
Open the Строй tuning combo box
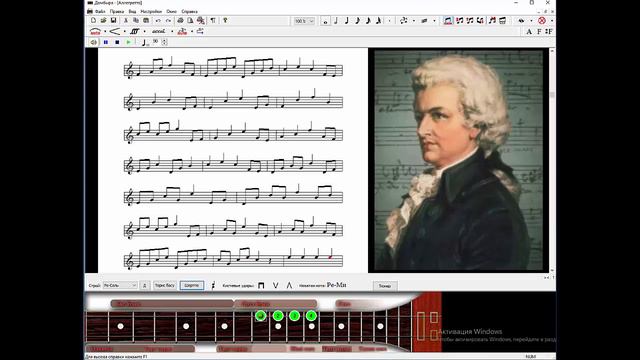tap(120, 285)
